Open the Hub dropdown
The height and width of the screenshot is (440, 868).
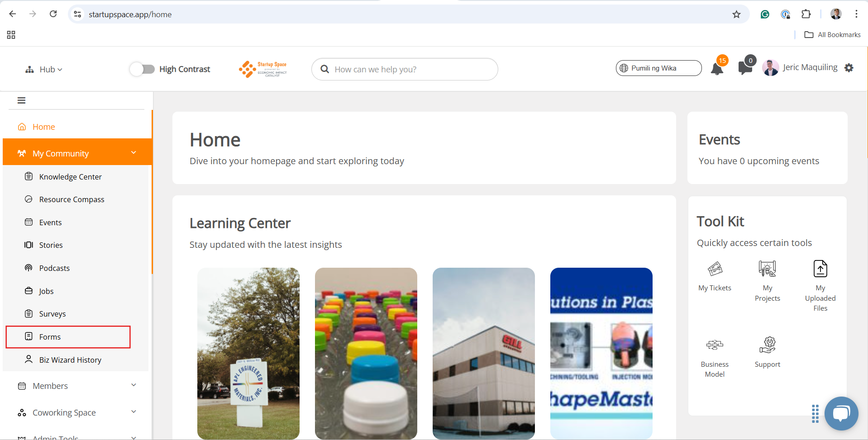point(44,69)
